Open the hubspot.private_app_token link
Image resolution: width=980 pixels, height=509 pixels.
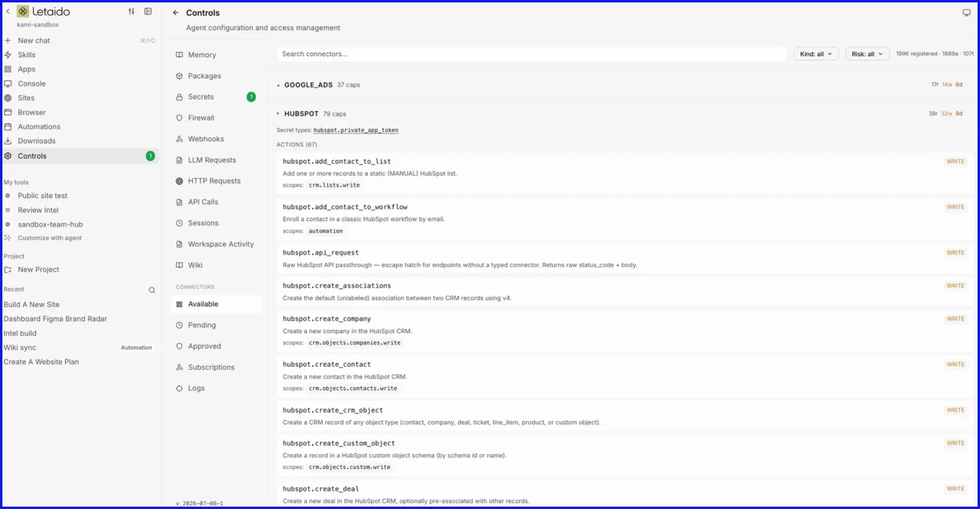356,130
